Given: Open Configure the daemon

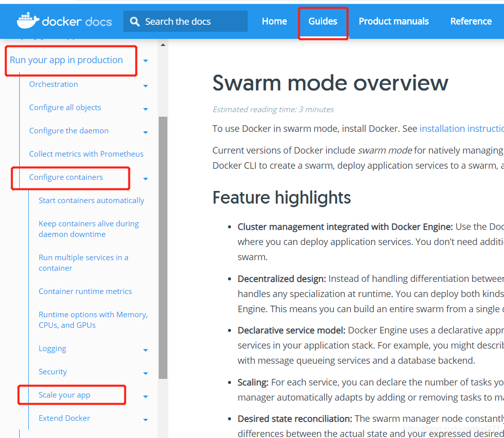Looking at the screenshot, I should (x=69, y=131).
